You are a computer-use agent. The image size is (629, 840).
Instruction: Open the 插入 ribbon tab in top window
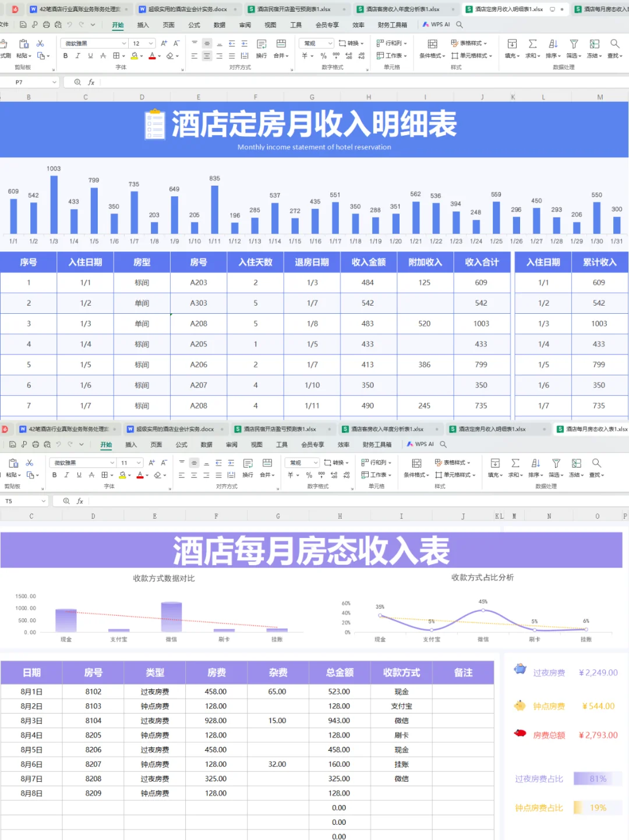point(143,25)
